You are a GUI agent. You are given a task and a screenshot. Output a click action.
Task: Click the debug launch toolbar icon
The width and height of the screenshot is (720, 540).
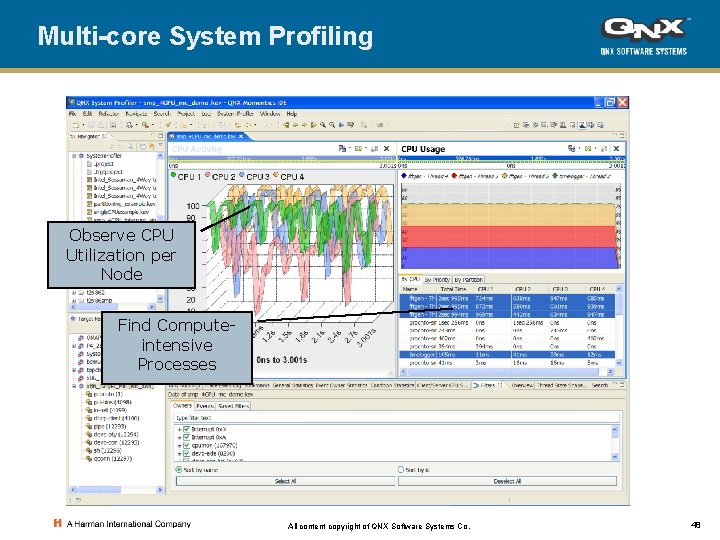point(129,124)
